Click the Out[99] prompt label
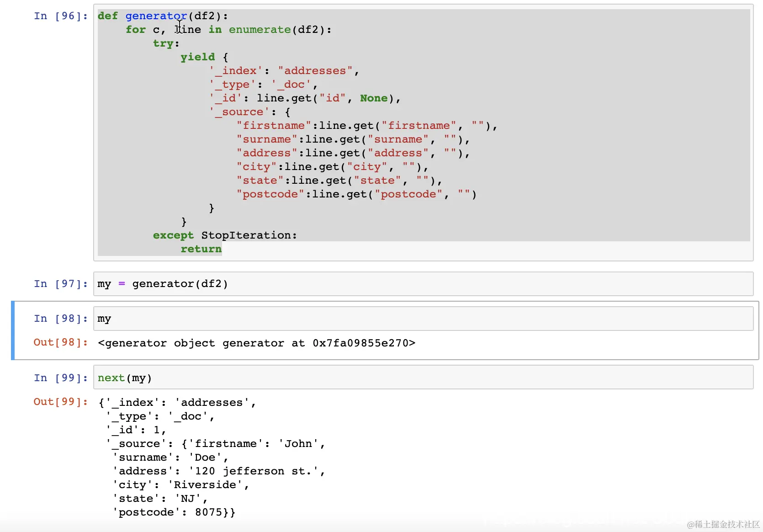 click(x=61, y=402)
